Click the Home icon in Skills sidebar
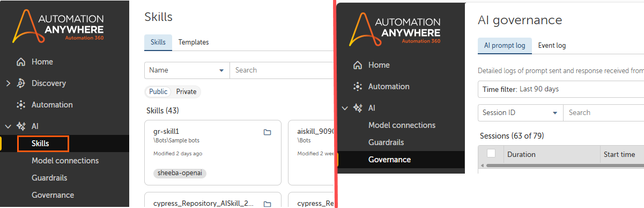The image size is (644, 208). [21, 62]
